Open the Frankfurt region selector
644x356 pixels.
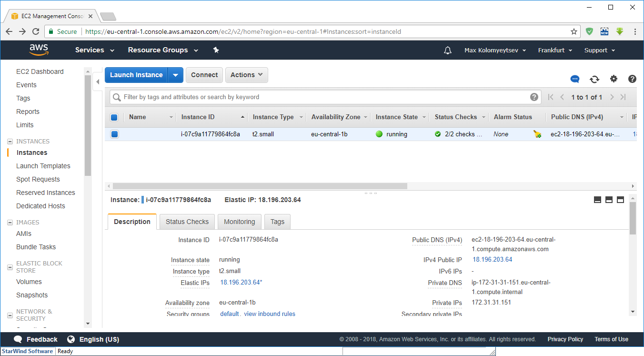tap(555, 50)
